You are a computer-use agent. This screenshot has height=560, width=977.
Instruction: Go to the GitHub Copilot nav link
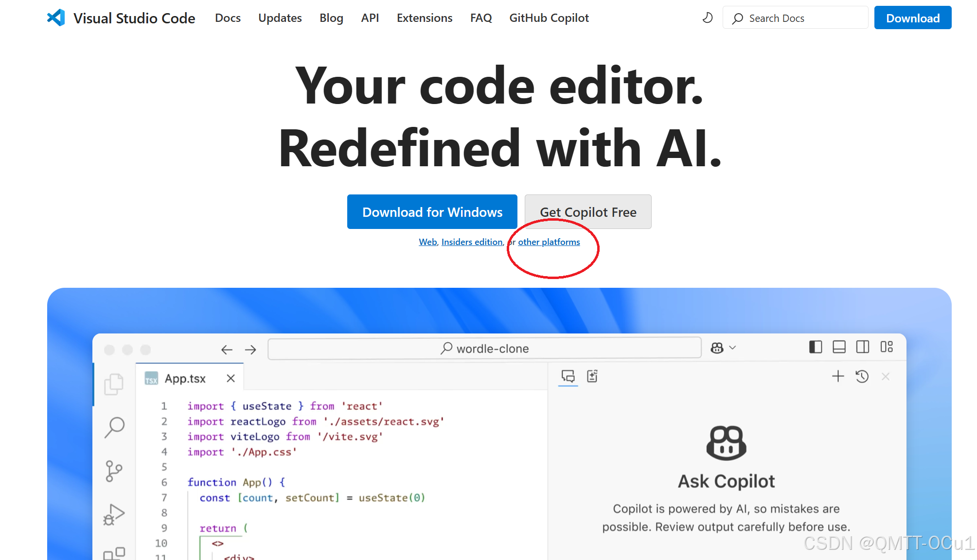[549, 18]
